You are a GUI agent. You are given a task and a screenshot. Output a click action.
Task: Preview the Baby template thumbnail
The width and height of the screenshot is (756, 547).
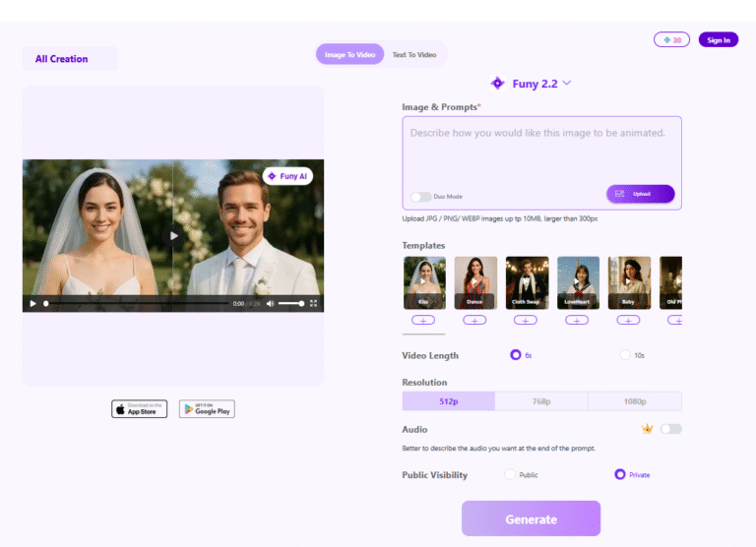(629, 282)
